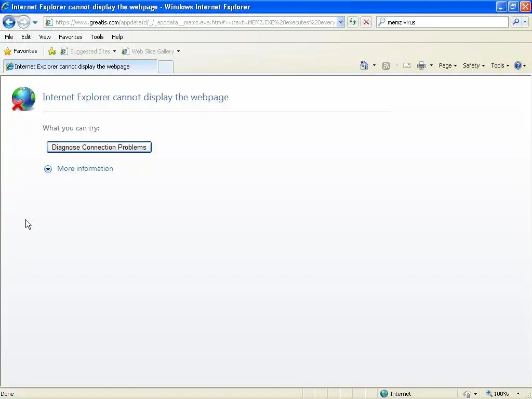532x399 pixels.
Task: Open a new blank tab
Action: [x=166, y=67]
